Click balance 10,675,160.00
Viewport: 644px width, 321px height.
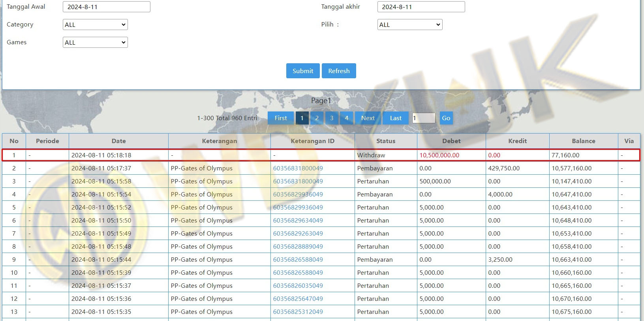pyautogui.click(x=571, y=312)
